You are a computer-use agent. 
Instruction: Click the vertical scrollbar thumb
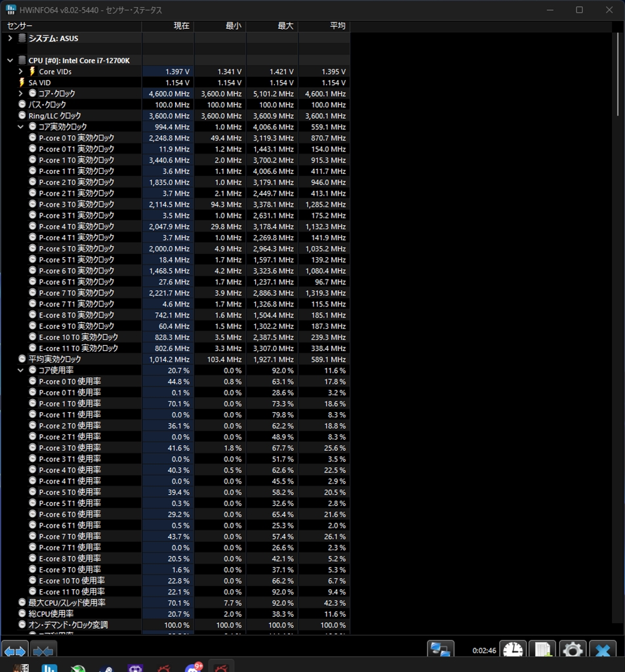click(x=618, y=73)
